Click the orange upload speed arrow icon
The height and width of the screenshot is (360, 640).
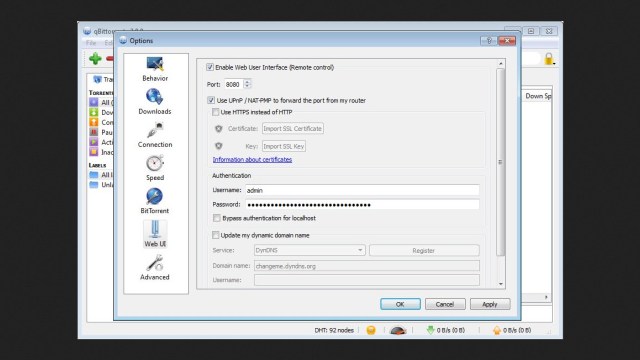pyautogui.click(x=497, y=330)
